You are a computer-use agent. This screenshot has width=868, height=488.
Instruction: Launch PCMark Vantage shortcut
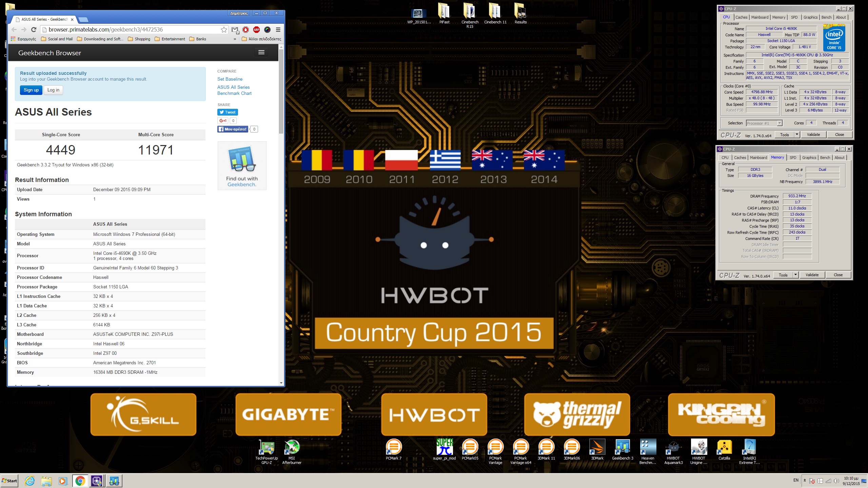coord(495,452)
